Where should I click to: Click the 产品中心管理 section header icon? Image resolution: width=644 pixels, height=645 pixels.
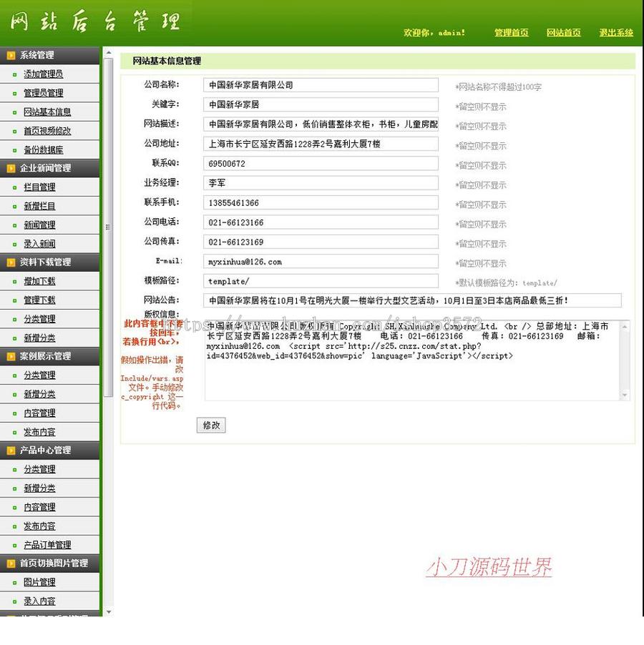[x=11, y=450]
